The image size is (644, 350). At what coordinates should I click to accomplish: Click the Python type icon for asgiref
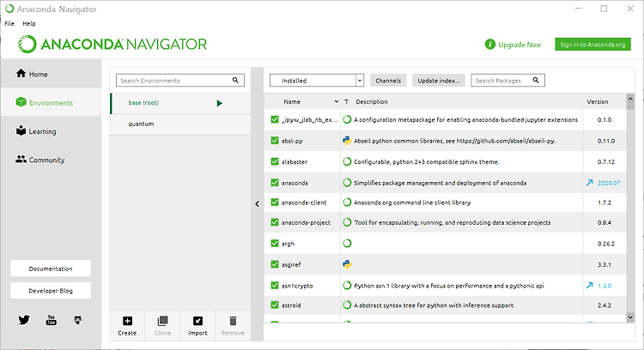(347, 264)
